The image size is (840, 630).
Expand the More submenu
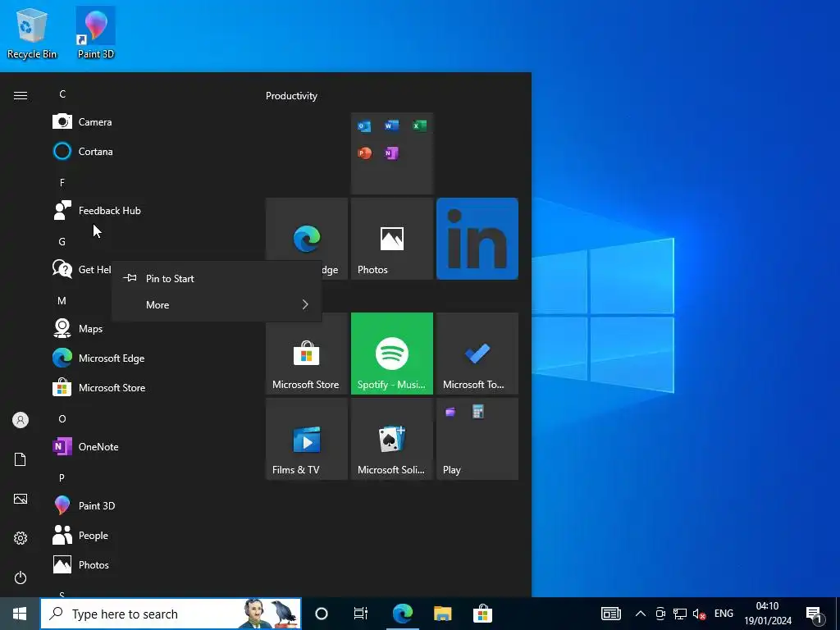point(217,305)
